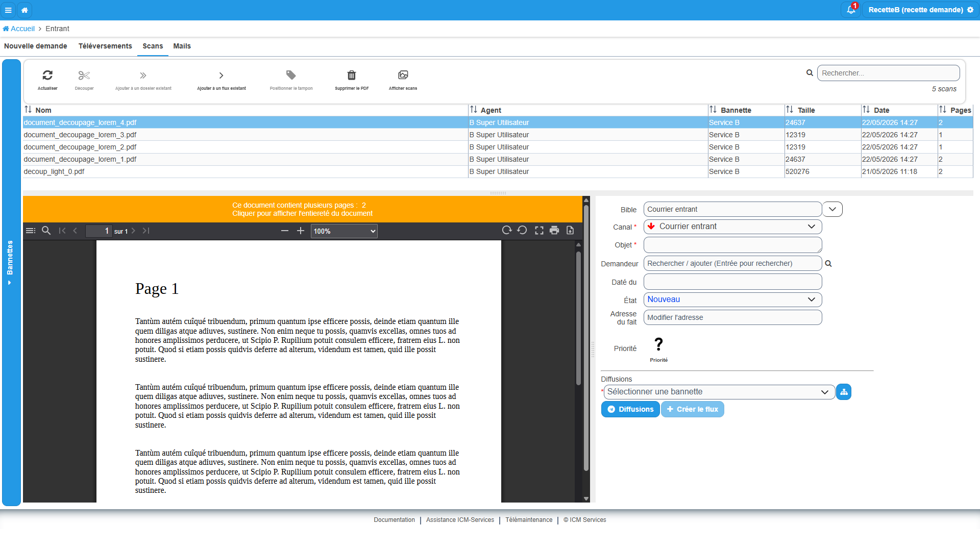The height and width of the screenshot is (551, 980).
Task: Switch to Téléversements tab
Action: [105, 46]
